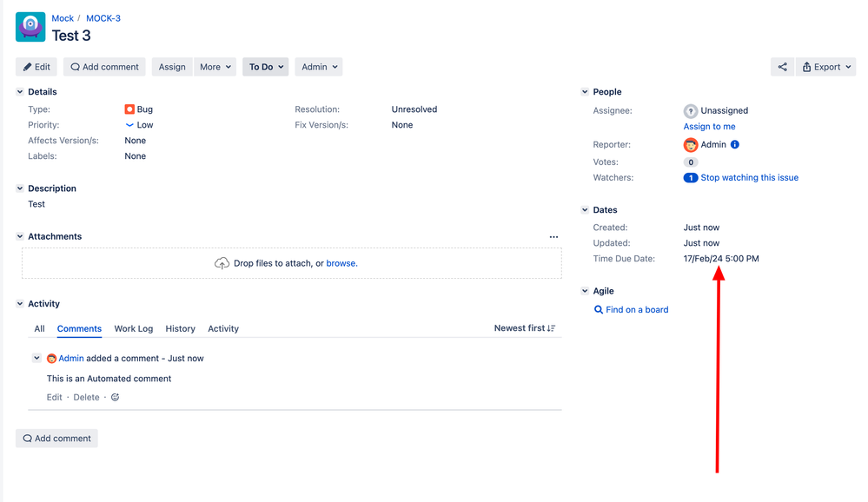Click the watchers count badge
This screenshot has width=868, height=502.
click(690, 178)
